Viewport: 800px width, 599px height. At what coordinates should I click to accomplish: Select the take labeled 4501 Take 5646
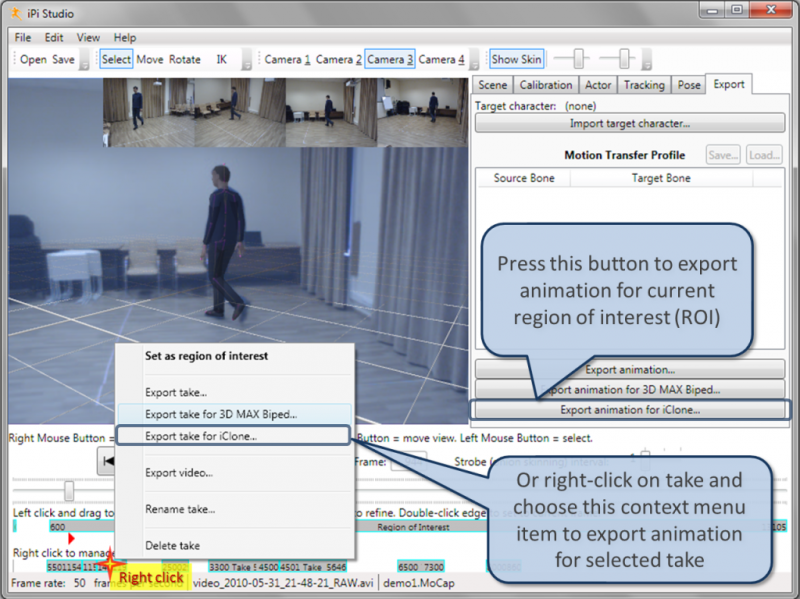point(313,567)
